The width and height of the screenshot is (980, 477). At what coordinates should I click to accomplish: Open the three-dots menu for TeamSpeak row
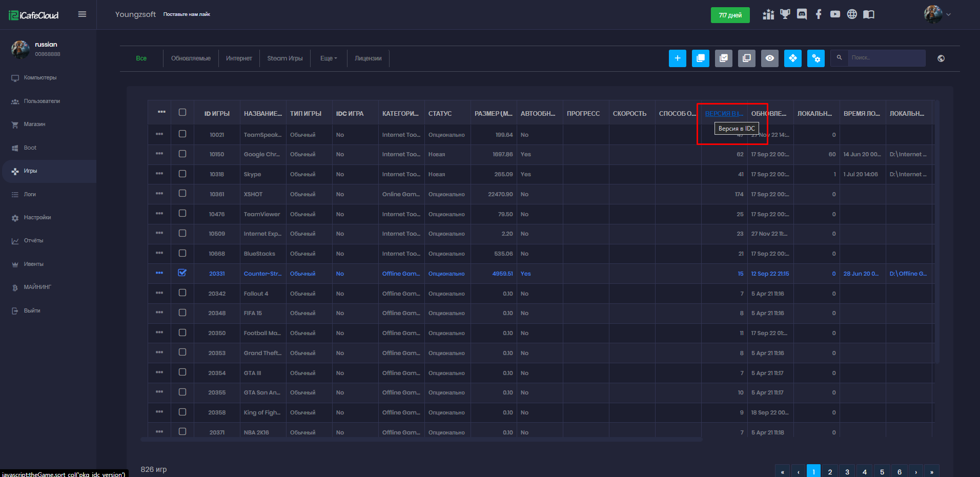(x=159, y=134)
